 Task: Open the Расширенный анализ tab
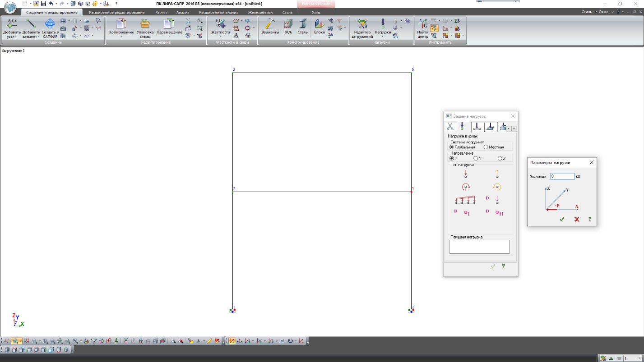coord(218,13)
